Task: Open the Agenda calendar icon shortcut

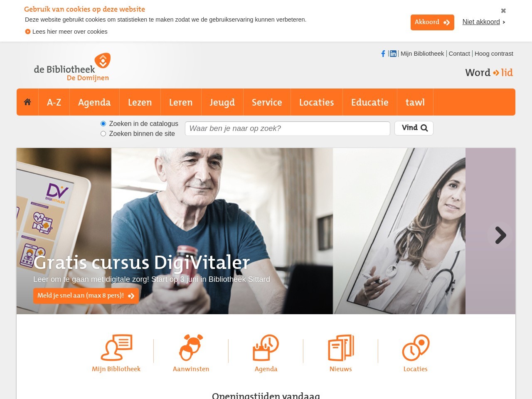Action: 266,347
